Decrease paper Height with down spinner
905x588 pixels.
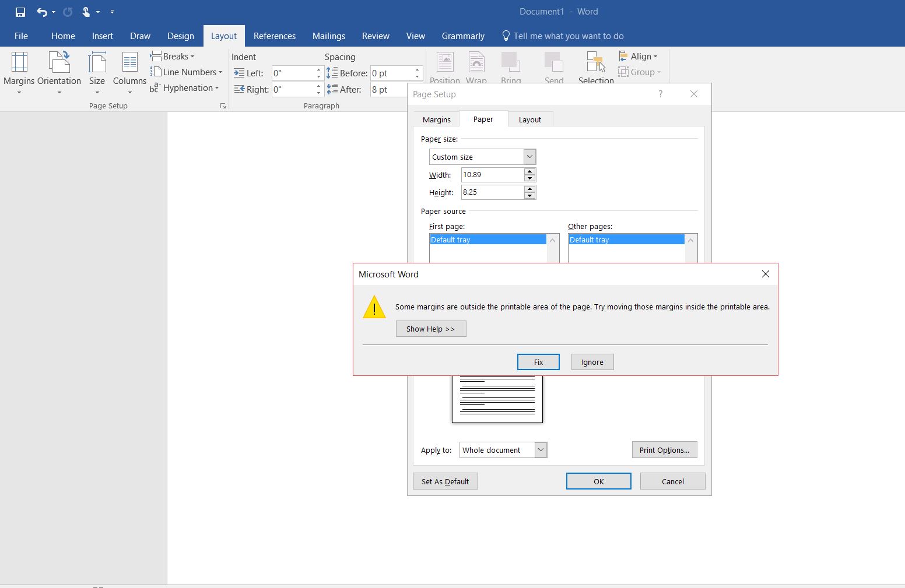click(529, 196)
